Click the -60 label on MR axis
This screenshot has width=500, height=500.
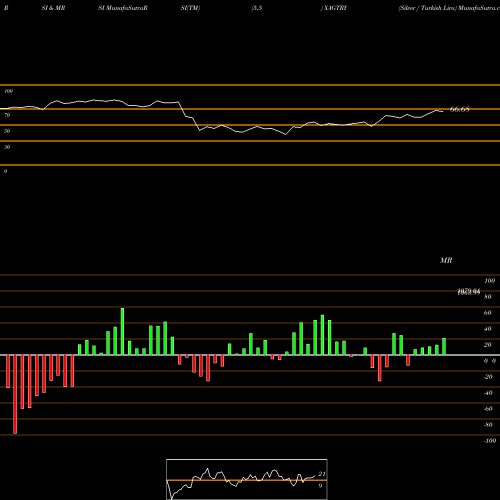pos(488,409)
